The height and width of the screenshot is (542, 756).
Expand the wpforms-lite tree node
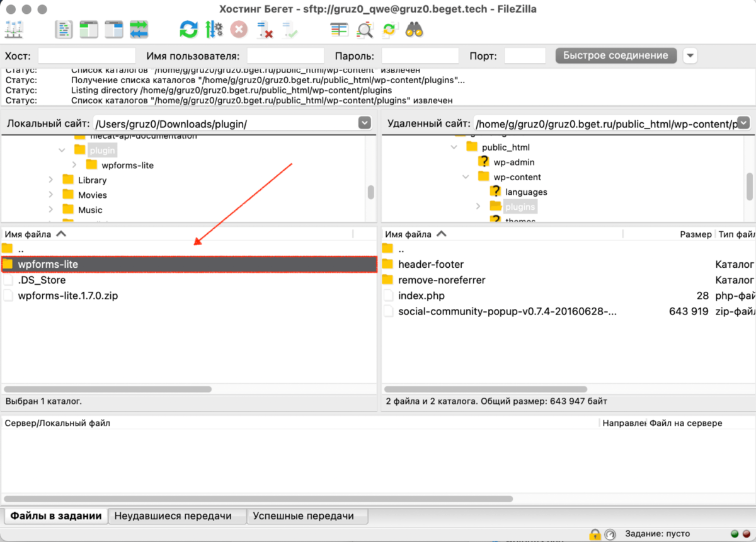point(74,165)
